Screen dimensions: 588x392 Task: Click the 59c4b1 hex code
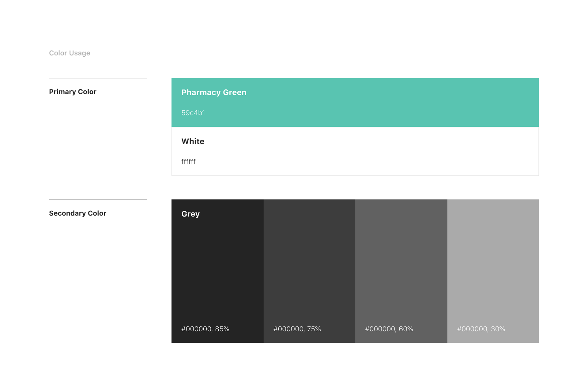tap(193, 113)
